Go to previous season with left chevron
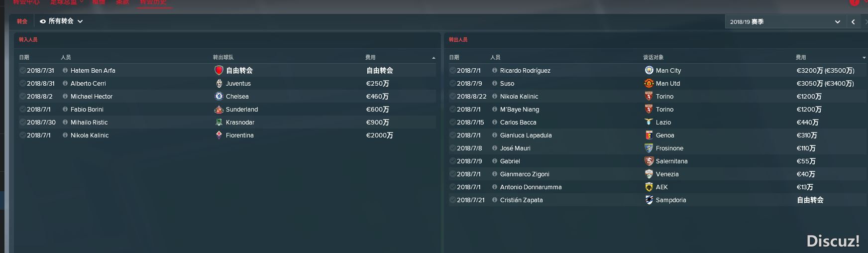 [x=853, y=21]
